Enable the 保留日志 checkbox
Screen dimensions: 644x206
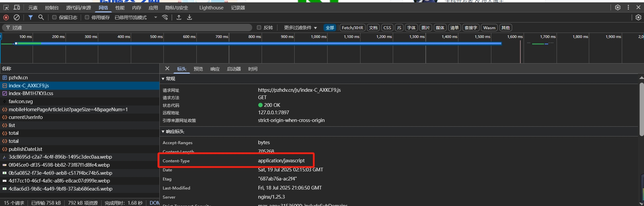pyautogui.click(x=54, y=17)
